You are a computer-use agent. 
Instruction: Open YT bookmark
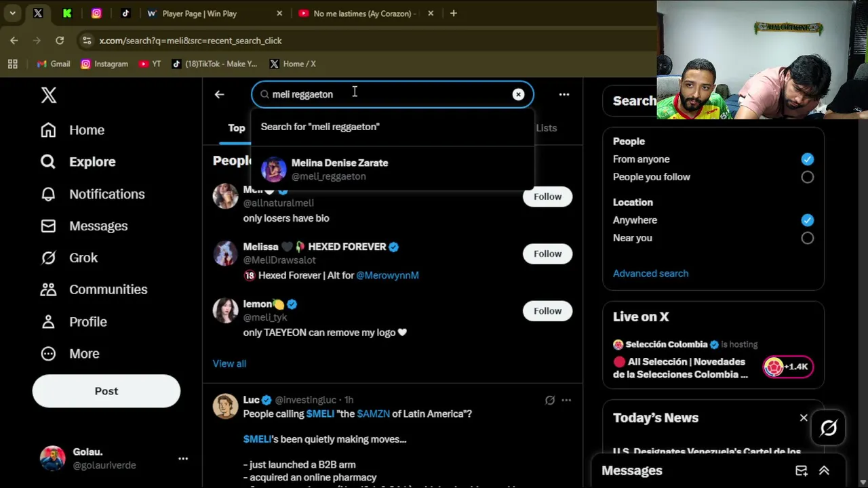150,64
